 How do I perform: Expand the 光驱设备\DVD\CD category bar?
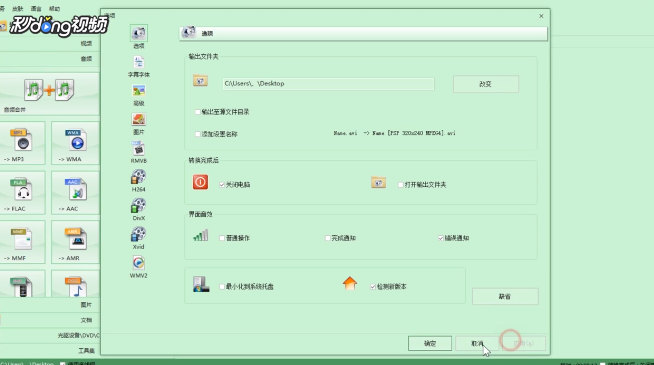tap(50, 335)
